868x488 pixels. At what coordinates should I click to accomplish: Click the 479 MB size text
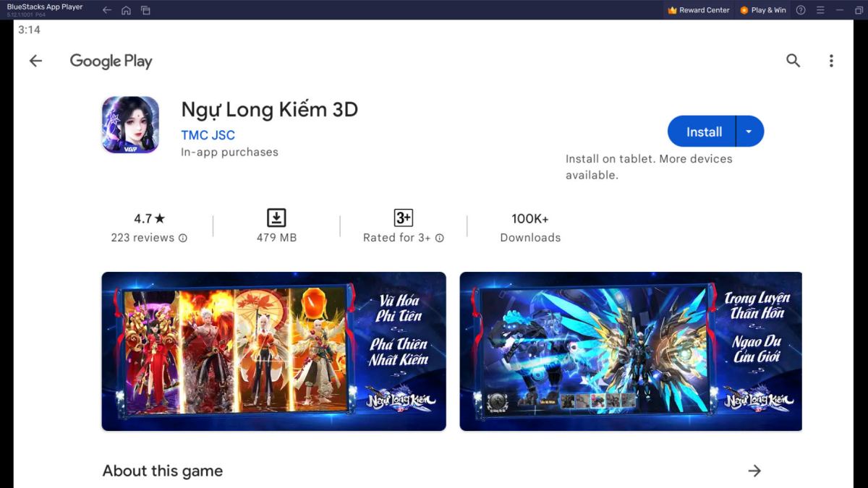(x=276, y=238)
